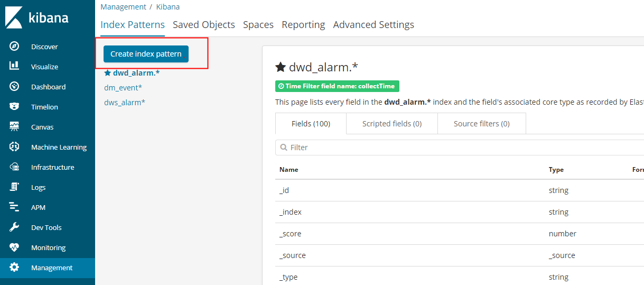Open the dm_event* index pattern
644x285 pixels.
[x=123, y=88]
